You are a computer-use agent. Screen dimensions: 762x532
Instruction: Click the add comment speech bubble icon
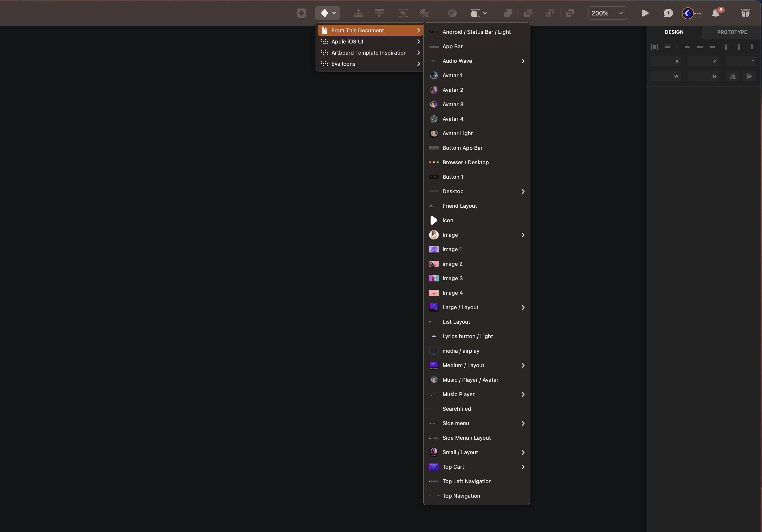coord(668,13)
